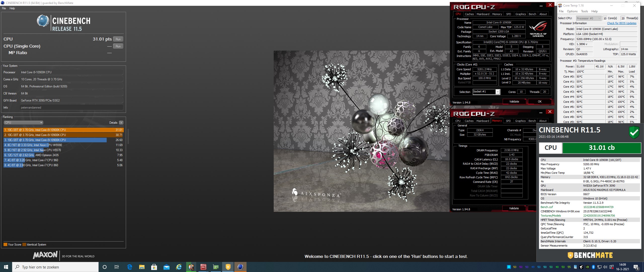Open Core Temp Help menu

(594, 11)
